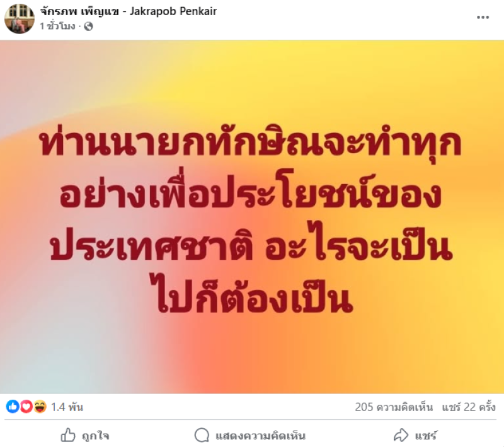Click the share arrow icon

point(401,435)
